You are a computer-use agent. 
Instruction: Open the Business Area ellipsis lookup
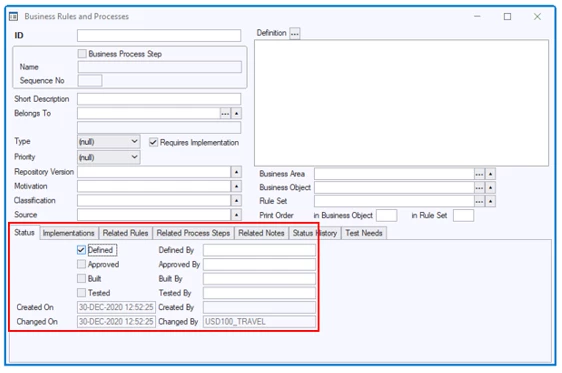coord(479,174)
